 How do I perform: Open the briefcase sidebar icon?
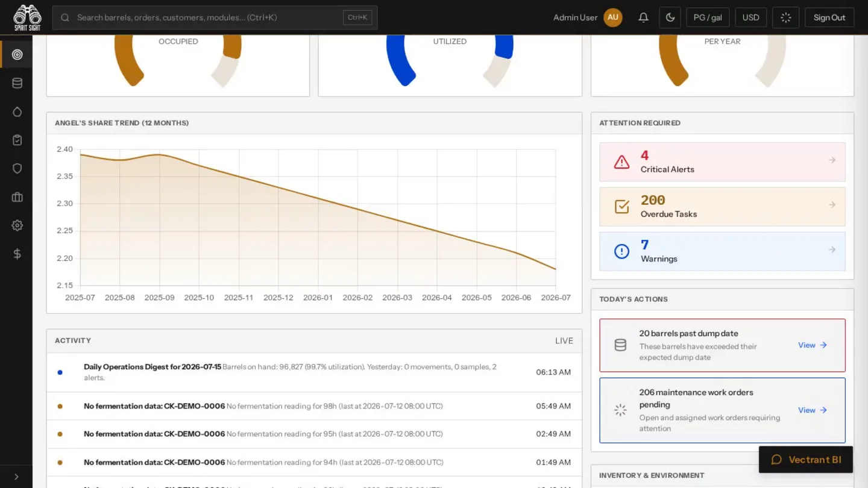[17, 197]
